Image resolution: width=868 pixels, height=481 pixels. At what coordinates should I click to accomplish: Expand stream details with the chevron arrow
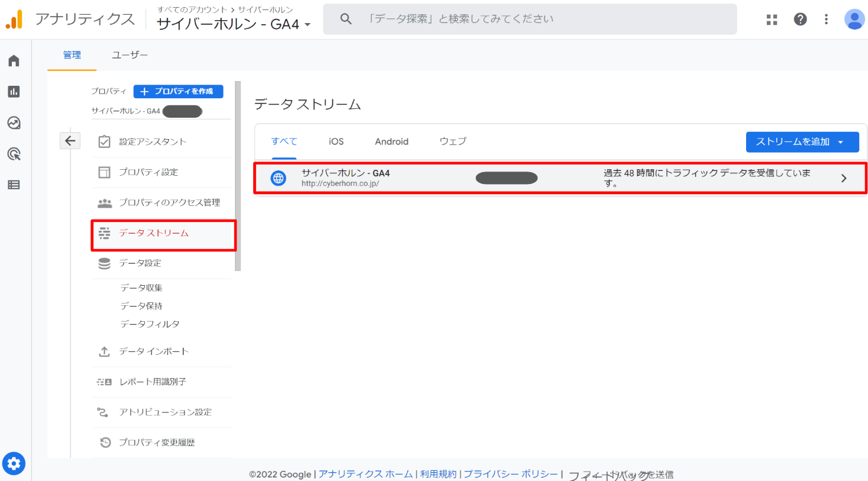coord(844,178)
